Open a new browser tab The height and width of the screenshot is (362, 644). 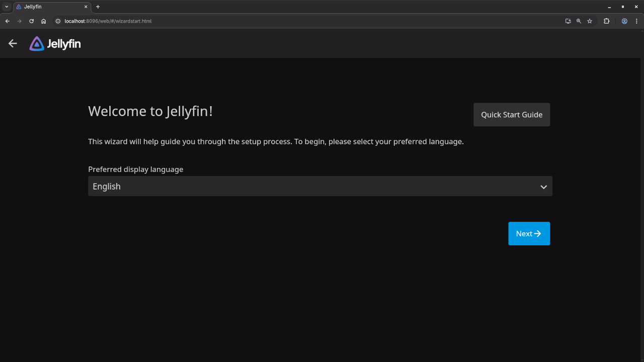pos(98,7)
